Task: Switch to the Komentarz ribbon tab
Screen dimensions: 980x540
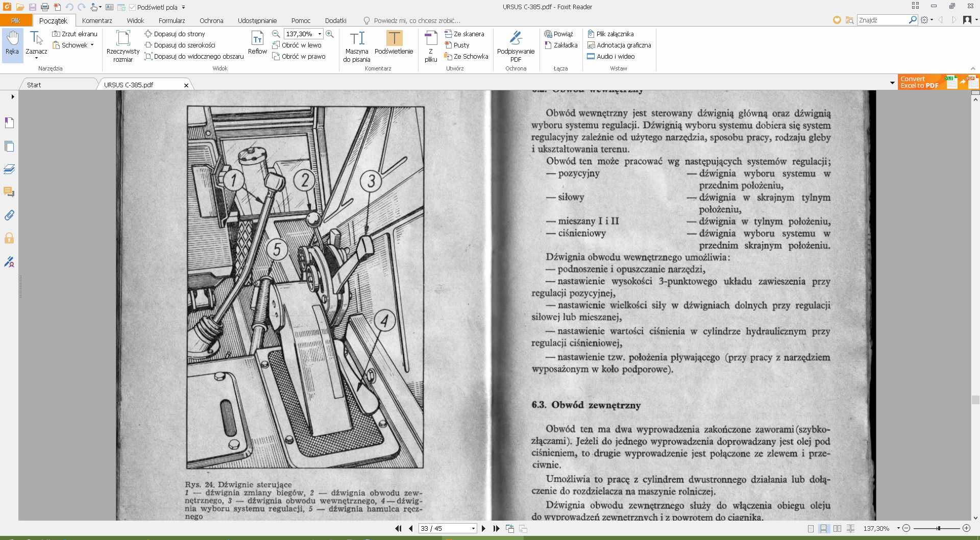Action: click(x=97, y=20)
